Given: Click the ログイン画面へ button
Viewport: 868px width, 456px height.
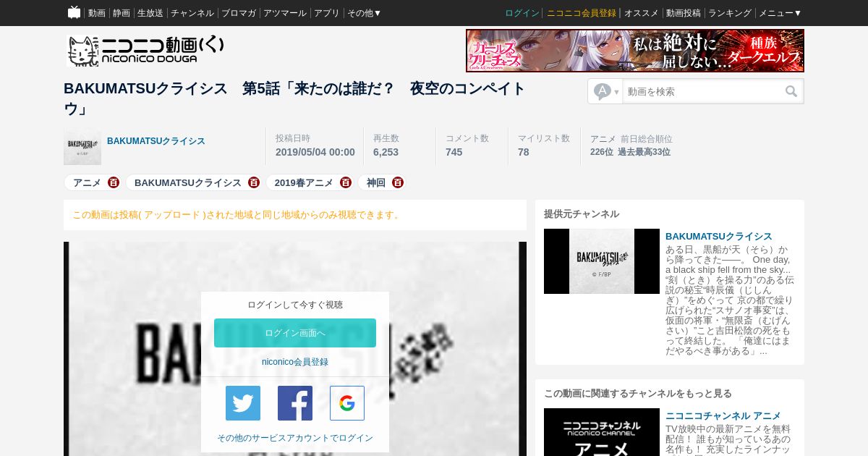Looking at the screenshot, I should coord(295,333).
